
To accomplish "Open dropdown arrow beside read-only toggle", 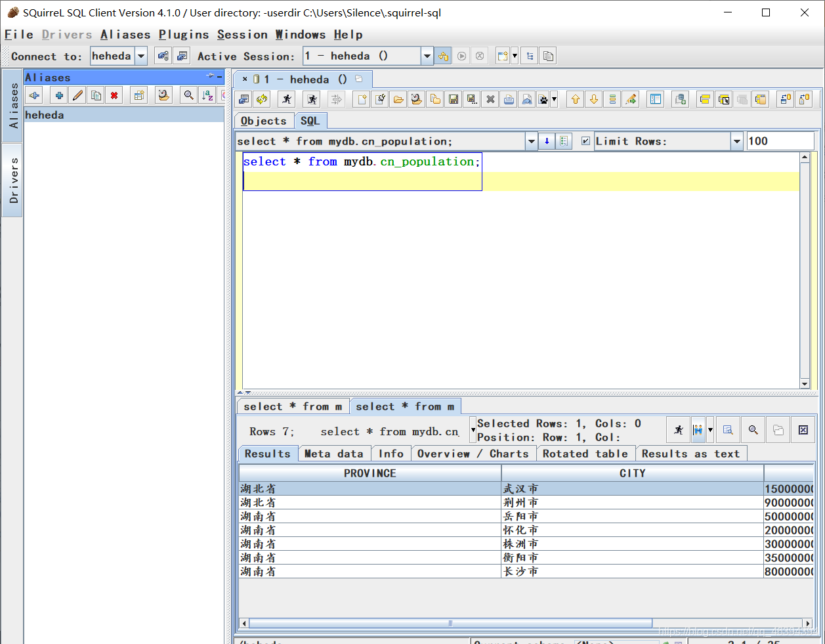I will 710,430.
